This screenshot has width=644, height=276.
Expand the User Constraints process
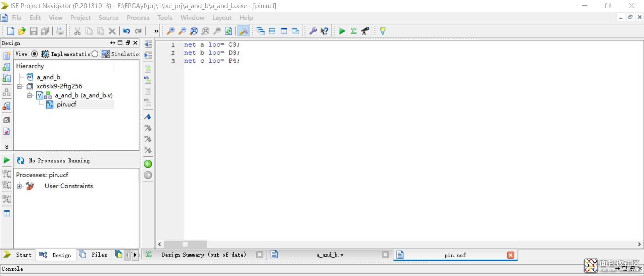click(19, 186)
